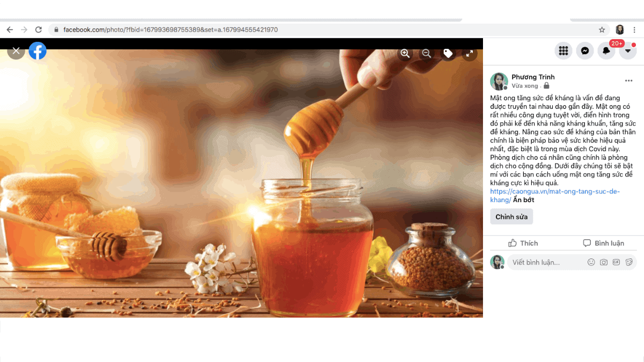The image size is (644, 362).
Task: Zoom out of the photo
Action: point(426,53)
